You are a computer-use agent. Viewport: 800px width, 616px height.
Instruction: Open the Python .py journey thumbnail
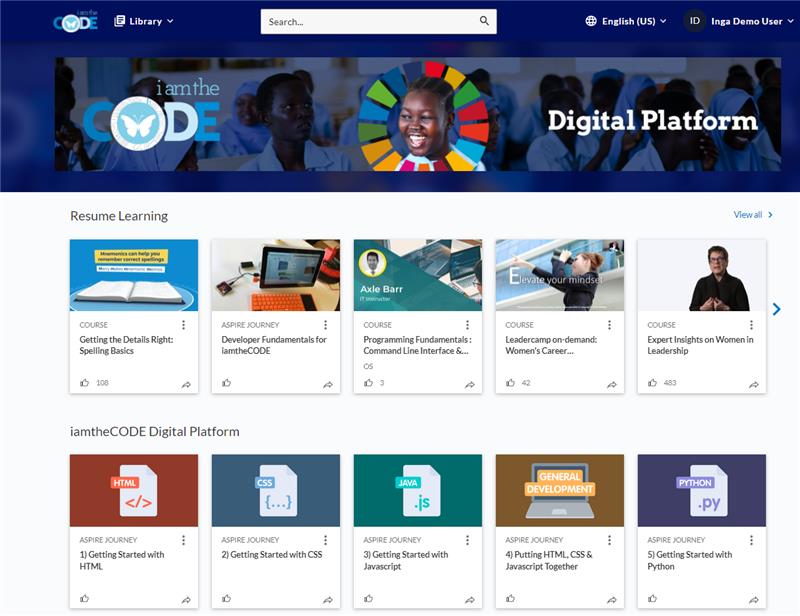[702, 490]
